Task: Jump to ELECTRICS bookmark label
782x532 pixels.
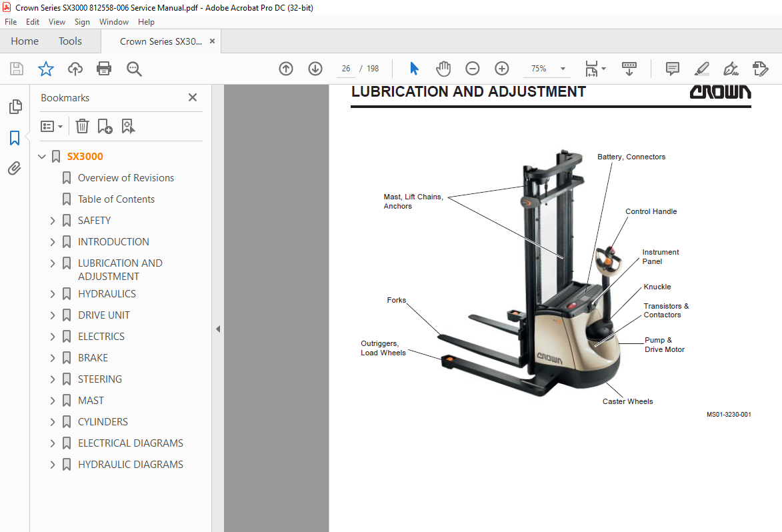Action: click(101, 337)
